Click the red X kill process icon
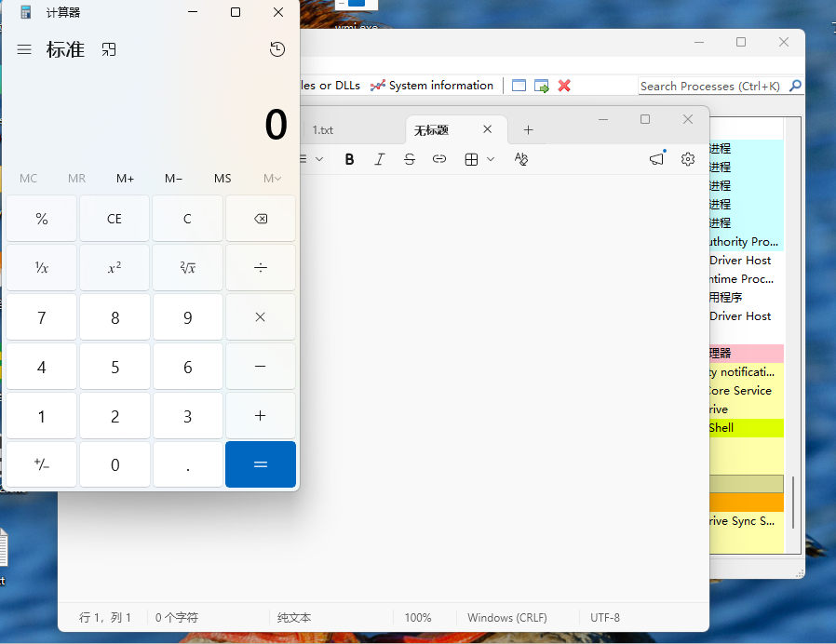Screen dimensions: 836x644 click(564, 86)
